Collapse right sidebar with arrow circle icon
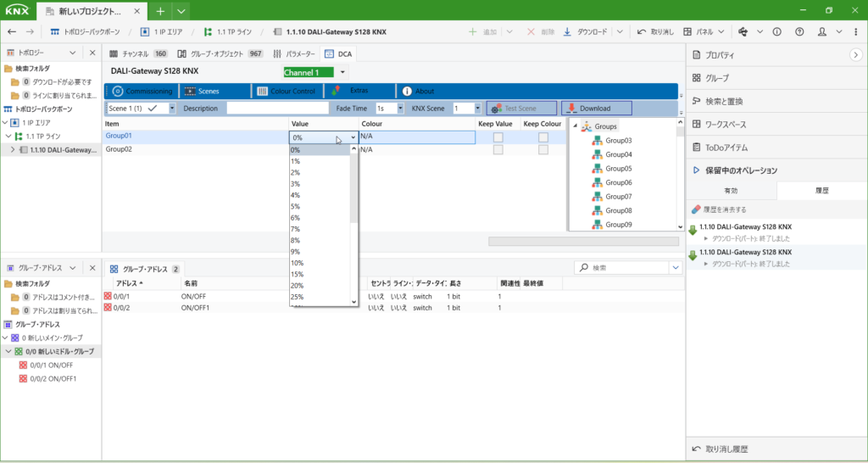This screenshot has width=868, height=463. tap(856, 55)
